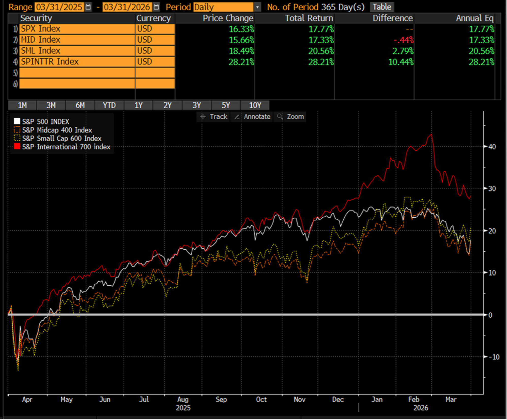Toggle S&P Midcap 400 legend marker
The height and width of the screenshot is (420, 507).
pyautogui.click(x=17, y=130)
